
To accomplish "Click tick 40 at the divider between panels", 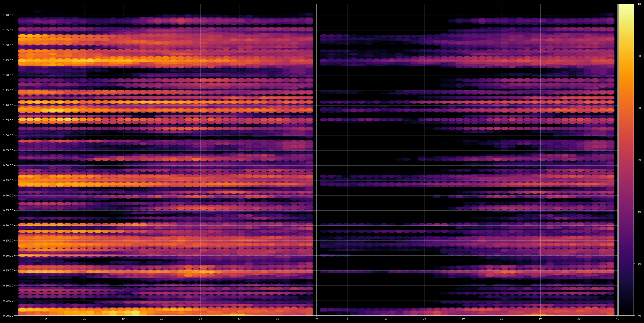I will pyautogui.click(x=316, y=319).
